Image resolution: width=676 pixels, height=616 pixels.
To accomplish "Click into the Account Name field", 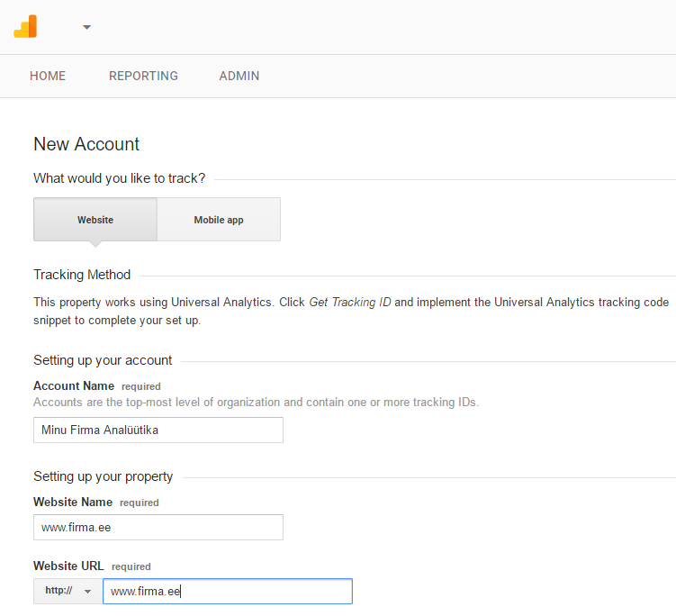I will point(158,430).
